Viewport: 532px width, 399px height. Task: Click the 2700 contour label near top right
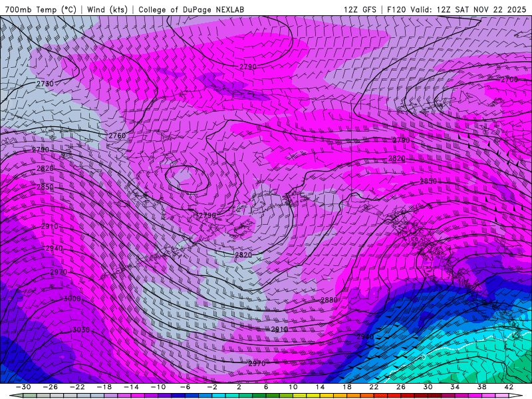point(509,79)
